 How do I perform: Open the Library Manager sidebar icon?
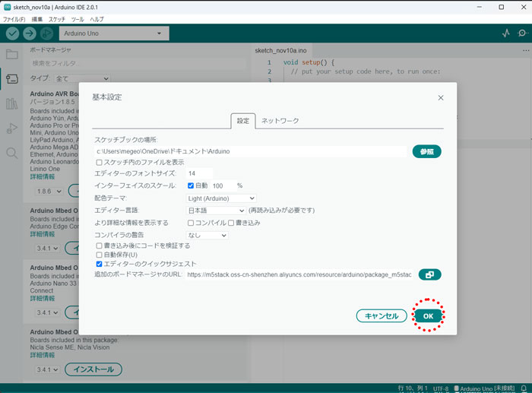[12, 103]
